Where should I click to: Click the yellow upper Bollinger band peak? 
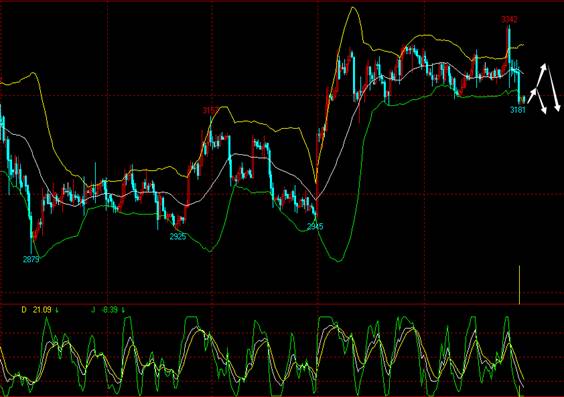tap(353, 8)
